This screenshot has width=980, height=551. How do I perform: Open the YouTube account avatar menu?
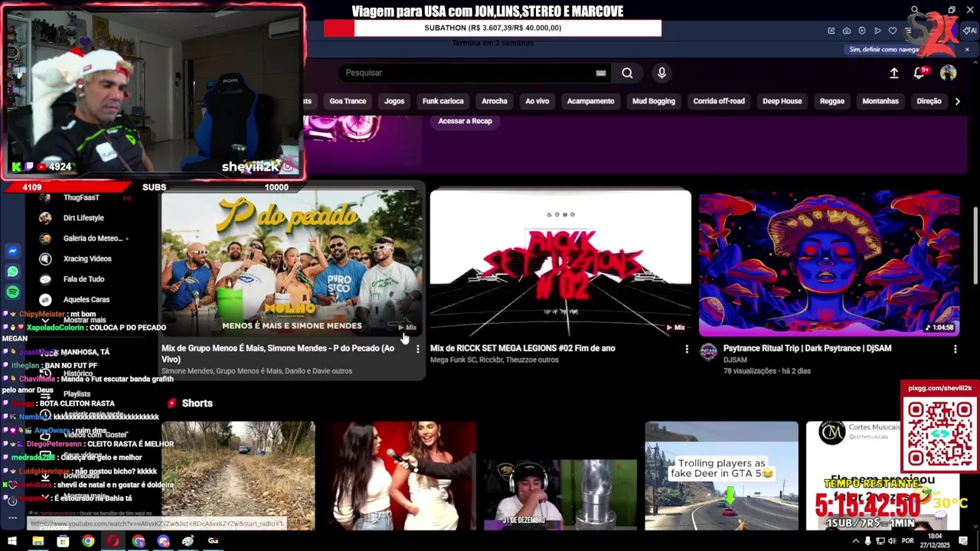(x=948, y=73)
